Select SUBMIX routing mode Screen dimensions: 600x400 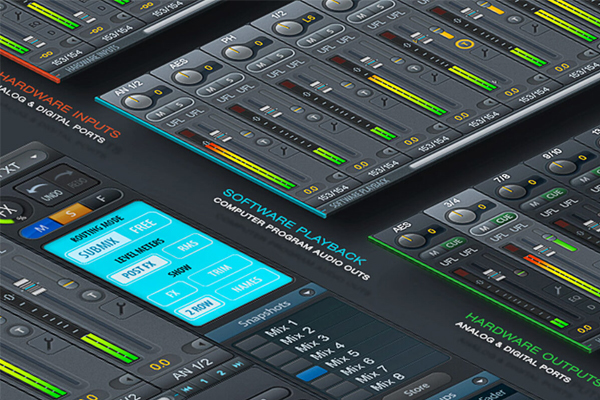tap(99, 248)
